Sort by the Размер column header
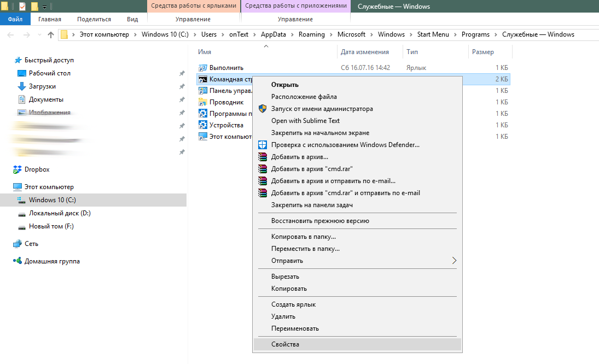Viewport: 599px width, 364px height. click(x=490, y=52)
